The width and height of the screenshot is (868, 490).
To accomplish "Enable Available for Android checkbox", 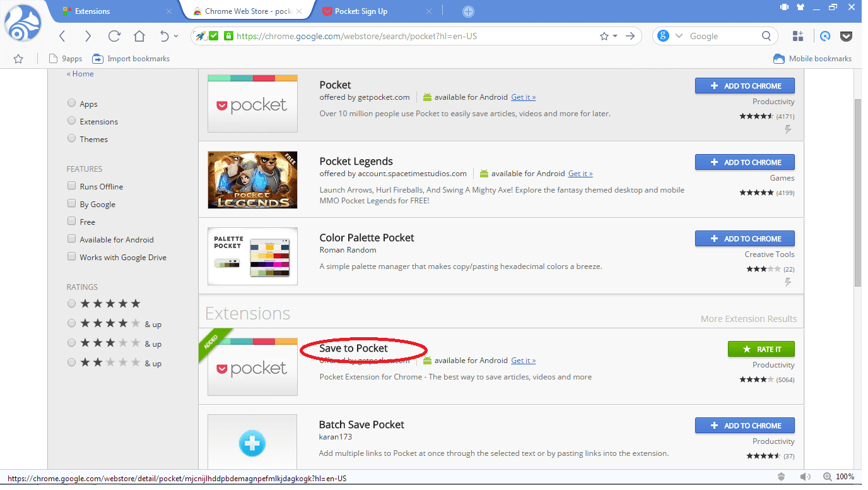I will tap(71, 239).
